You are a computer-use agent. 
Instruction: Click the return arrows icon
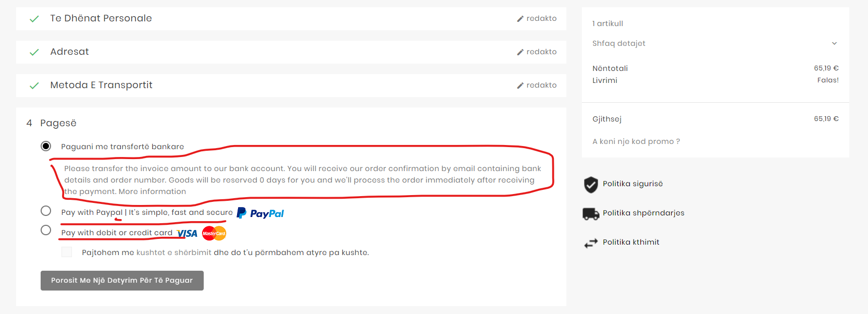click(x=591, y=243)
